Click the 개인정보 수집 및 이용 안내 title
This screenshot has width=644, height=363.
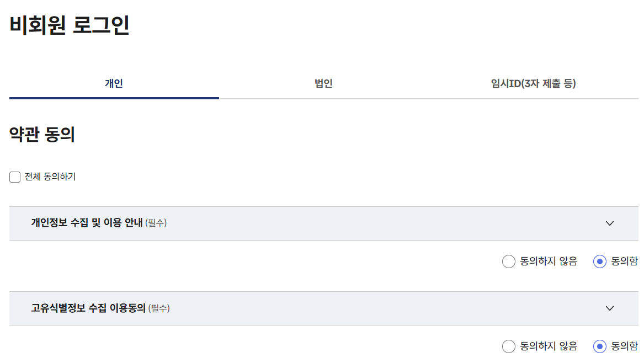pyautogui.click(x=87, y=222)
